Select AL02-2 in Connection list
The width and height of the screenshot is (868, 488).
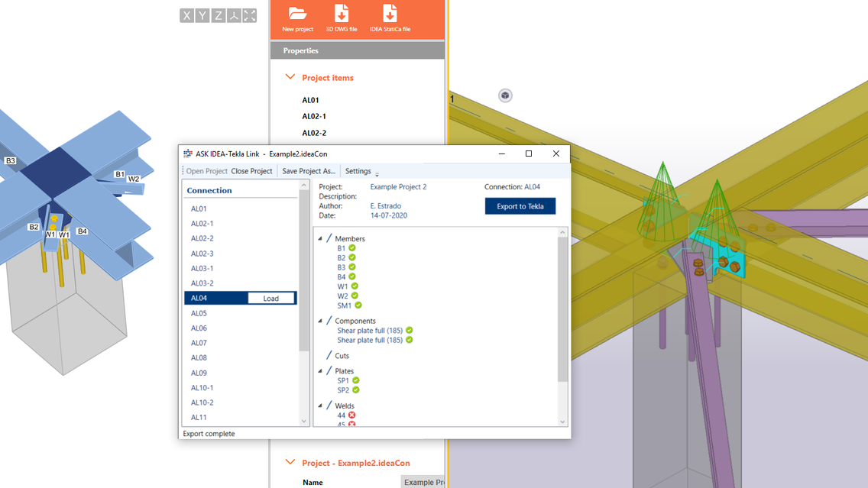(x=202, y=238)
